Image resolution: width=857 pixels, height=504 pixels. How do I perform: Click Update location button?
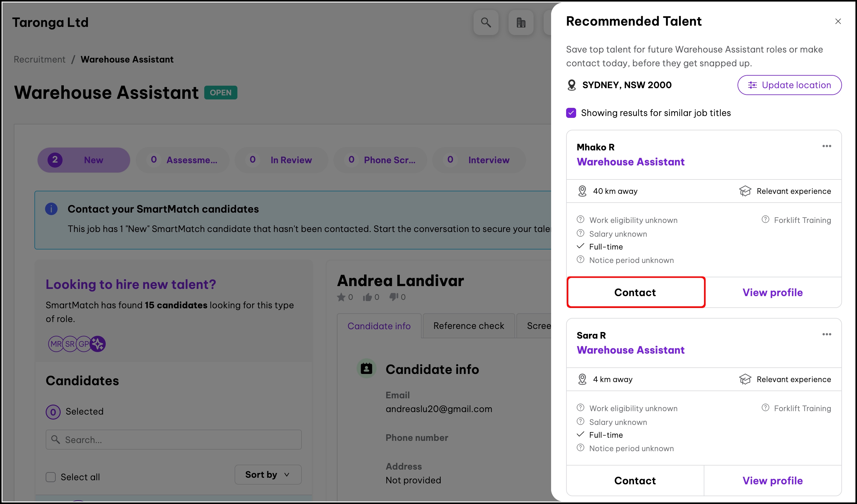(x=789, y=85)
